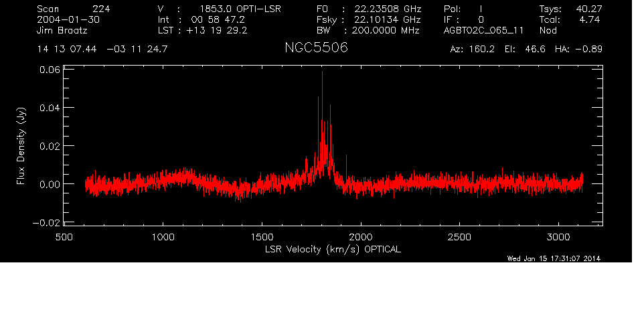Select the project code AGBT02C_065_11
Screen dimensions: 644x328
click(484, 31)
